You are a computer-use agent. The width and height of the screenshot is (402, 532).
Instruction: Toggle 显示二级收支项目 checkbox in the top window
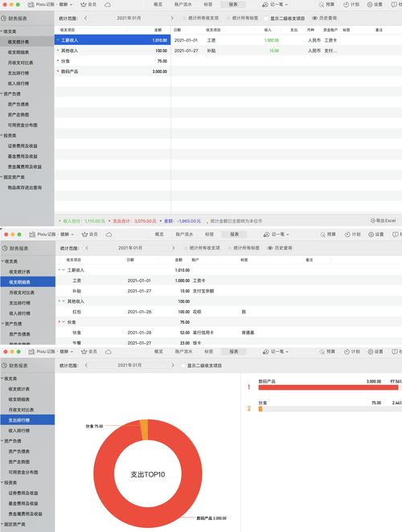tap(266, 18)
